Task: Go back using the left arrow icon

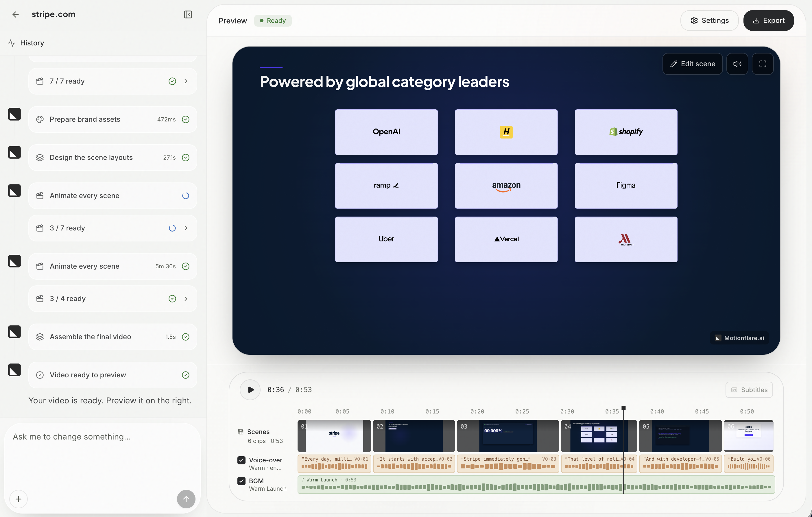Action: click(16, 14)
